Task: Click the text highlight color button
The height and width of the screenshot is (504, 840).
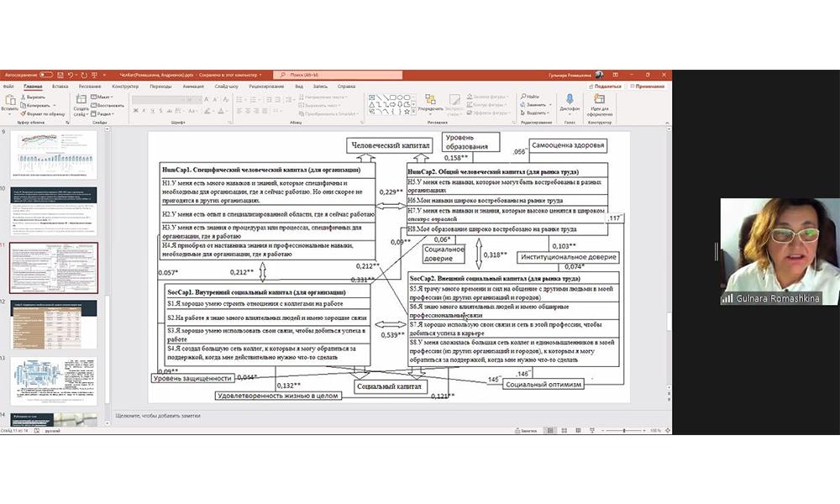Action: pos(207,111)
